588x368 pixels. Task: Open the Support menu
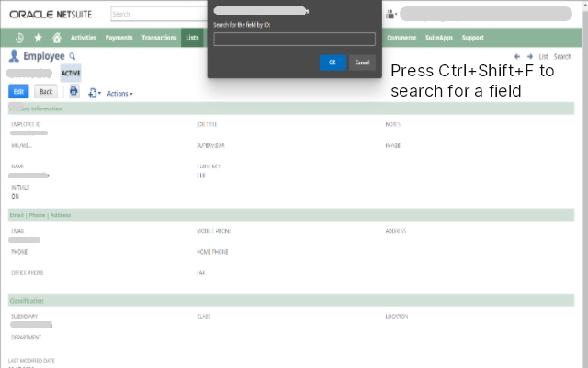pyautogui.click(x=472, y=38)
